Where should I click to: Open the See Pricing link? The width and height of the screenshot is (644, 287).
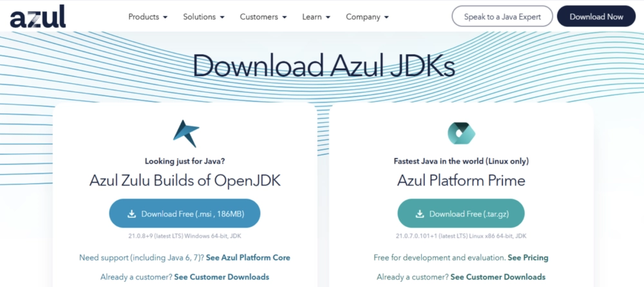tap(528, 258)
